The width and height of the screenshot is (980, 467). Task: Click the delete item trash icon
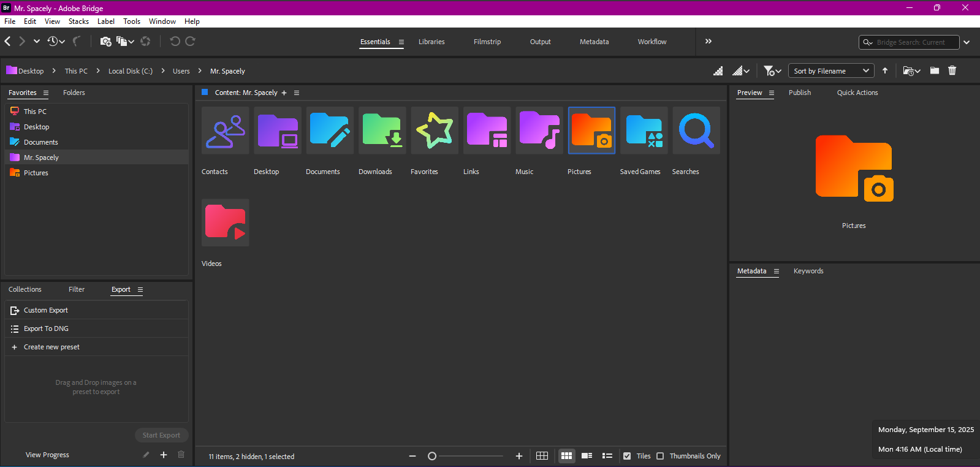(x=952, y=70)
